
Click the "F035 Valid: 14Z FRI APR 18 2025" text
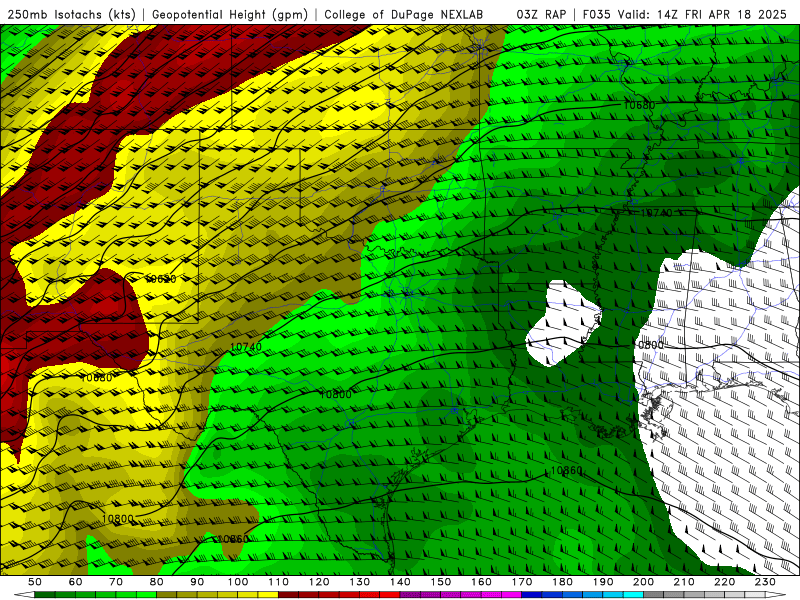click(x=685, y=15)
